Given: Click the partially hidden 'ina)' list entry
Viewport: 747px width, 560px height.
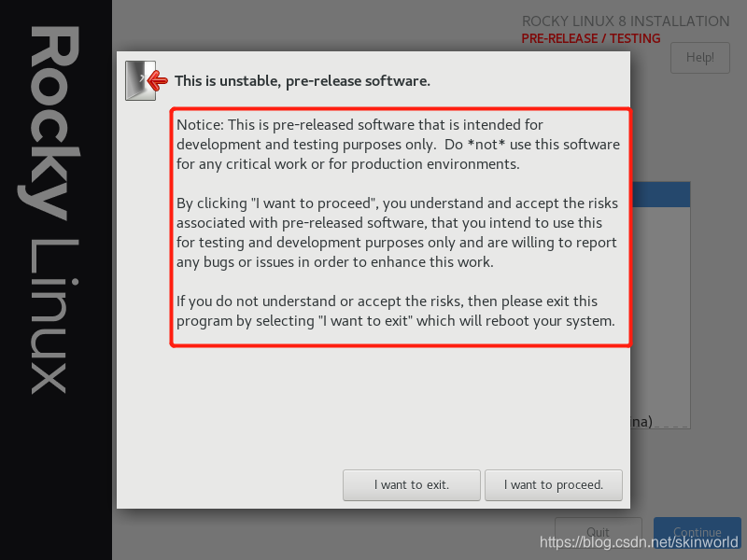Looking at the screenshot, I should 641,422.
